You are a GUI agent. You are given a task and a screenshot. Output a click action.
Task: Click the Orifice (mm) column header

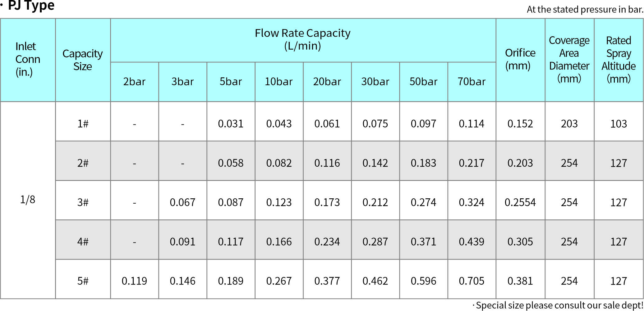point(520,59)
